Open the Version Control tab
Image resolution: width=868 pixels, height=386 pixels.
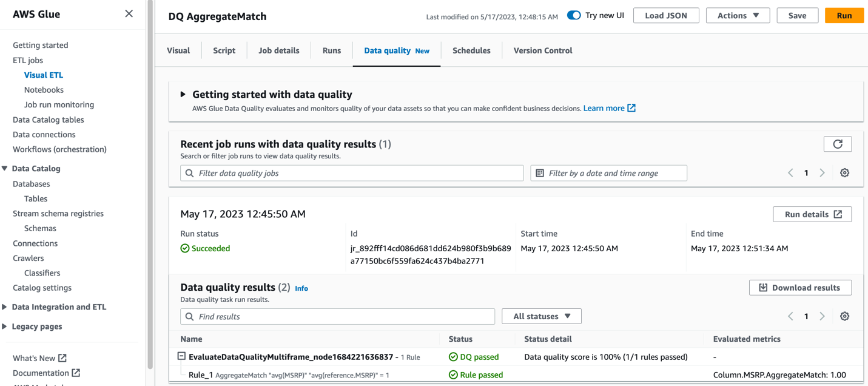pyautogui.click(x=543, y=50)
